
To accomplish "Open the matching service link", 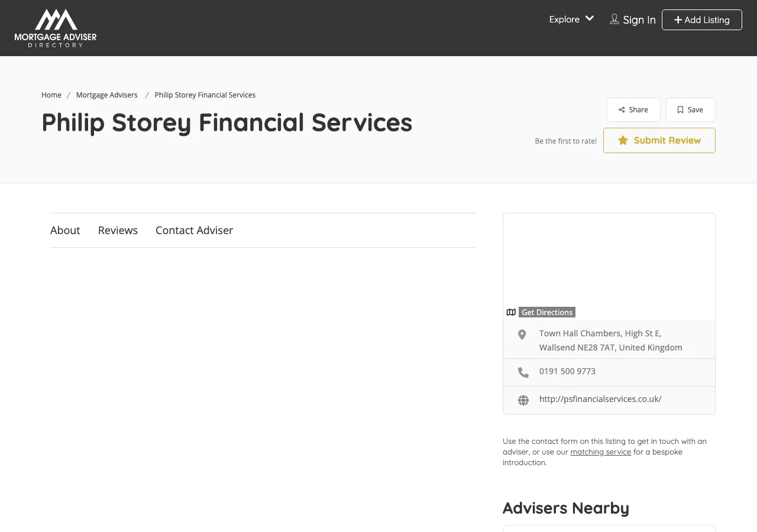I will (x=600, y=452).
